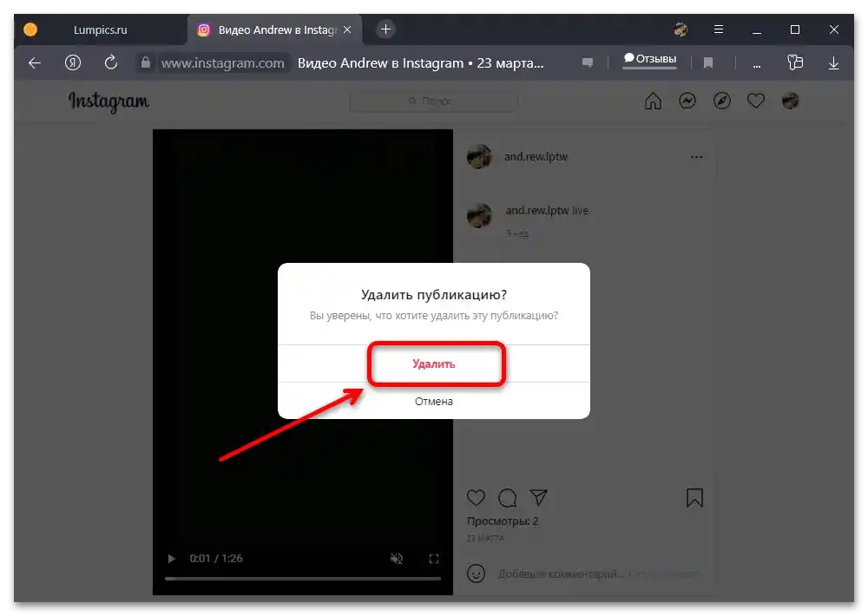This screenshot has height=616, width=868.
Task: Open the comment bubble icon in address bar
Action: click(588, 63)
